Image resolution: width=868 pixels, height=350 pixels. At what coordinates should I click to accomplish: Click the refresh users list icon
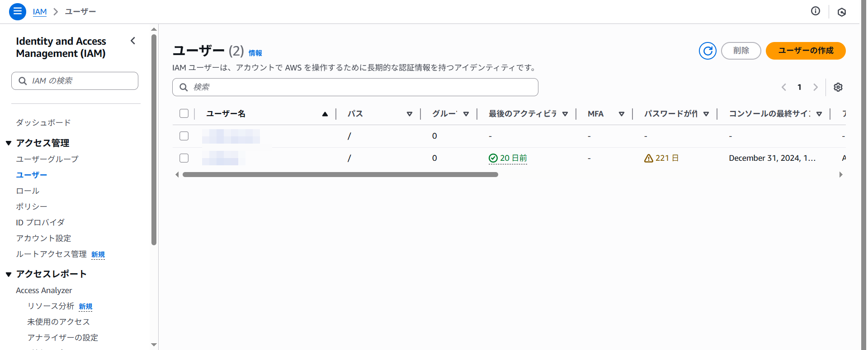pos(708,51)
